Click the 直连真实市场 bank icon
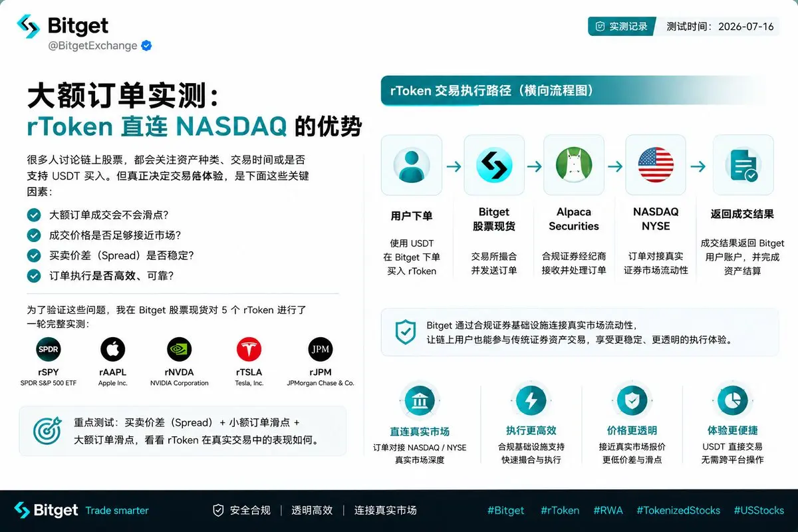 coord(420,401)
